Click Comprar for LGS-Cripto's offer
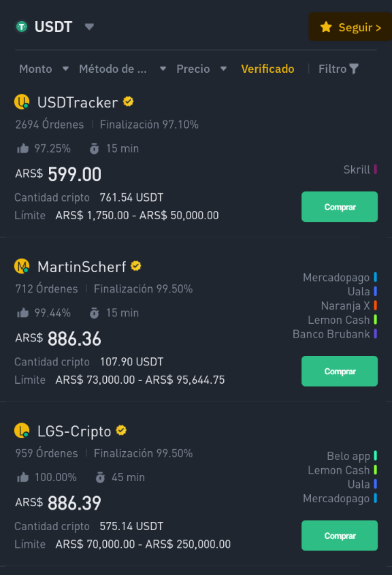Image resolution: width=392 pixels, height=575 pixels. tap(339, 536)
